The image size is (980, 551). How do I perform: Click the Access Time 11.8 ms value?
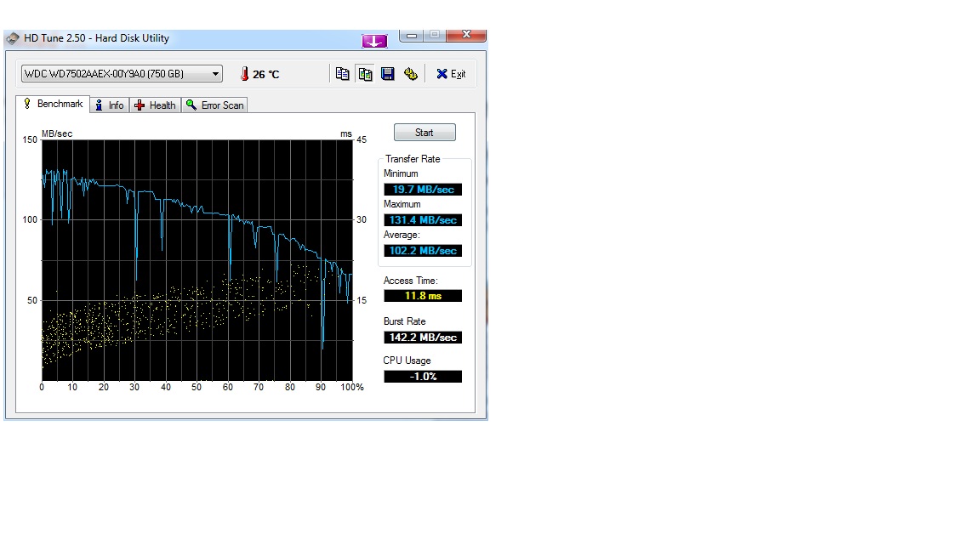tap(423, 296)
